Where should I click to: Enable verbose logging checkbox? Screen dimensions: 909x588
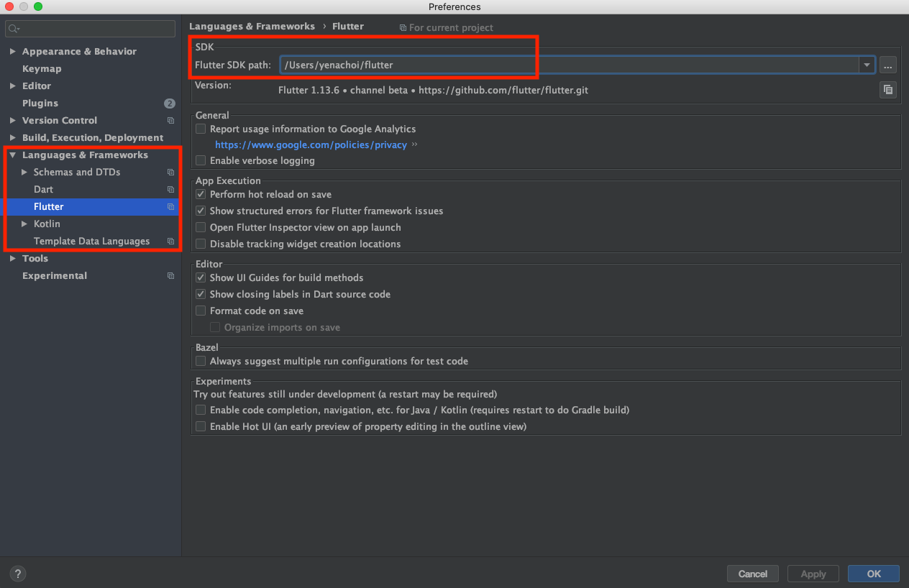pos(201,160)
